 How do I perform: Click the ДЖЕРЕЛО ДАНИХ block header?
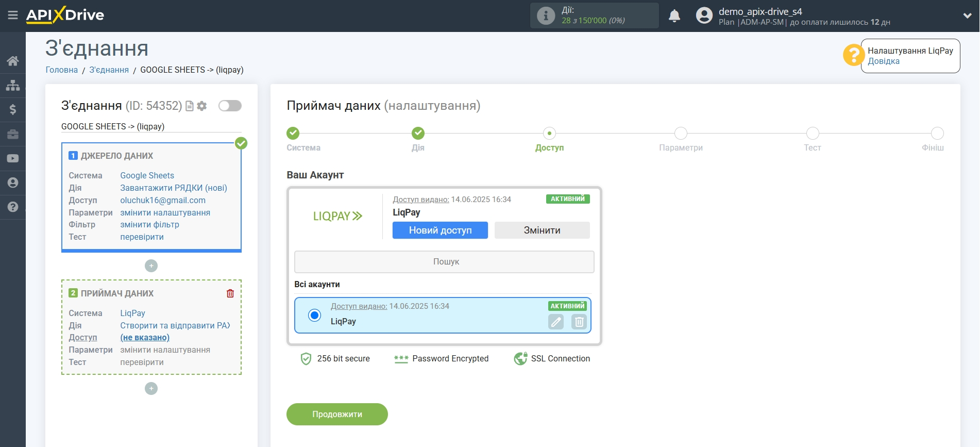pos(117,156)
